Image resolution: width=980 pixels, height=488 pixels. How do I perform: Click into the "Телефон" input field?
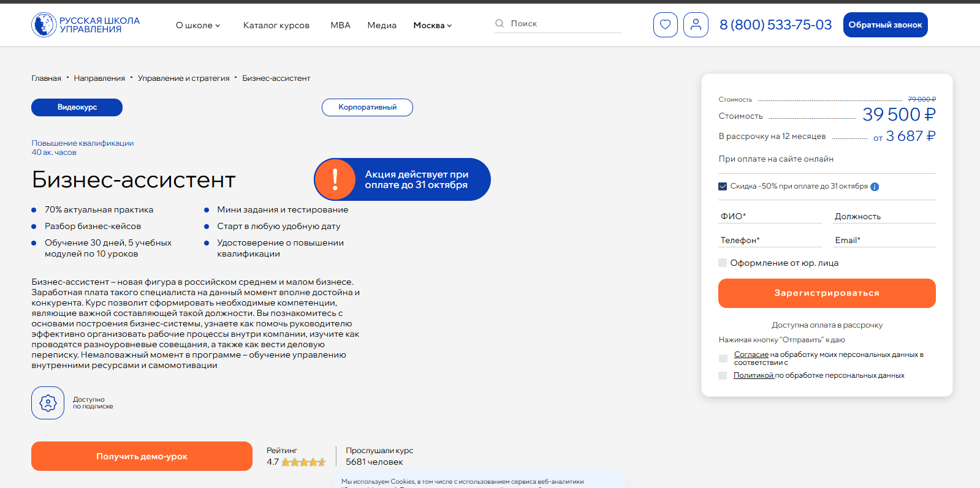[x=770, y=240]
